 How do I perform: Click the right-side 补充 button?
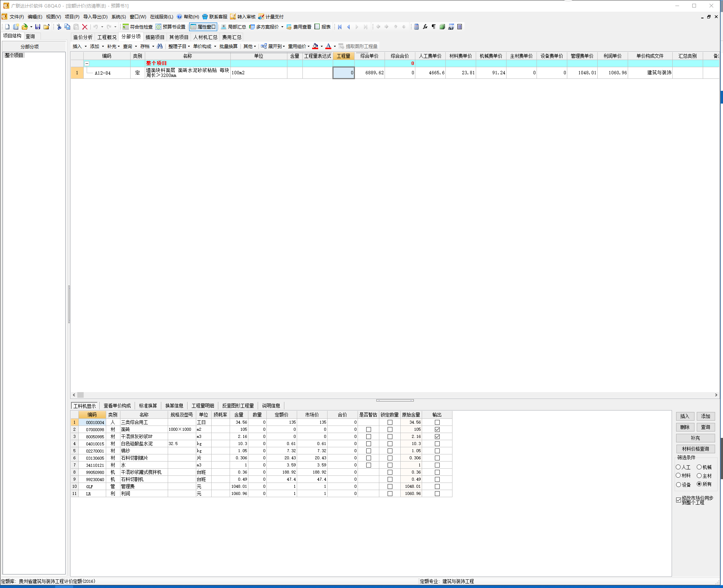[695, 438]
